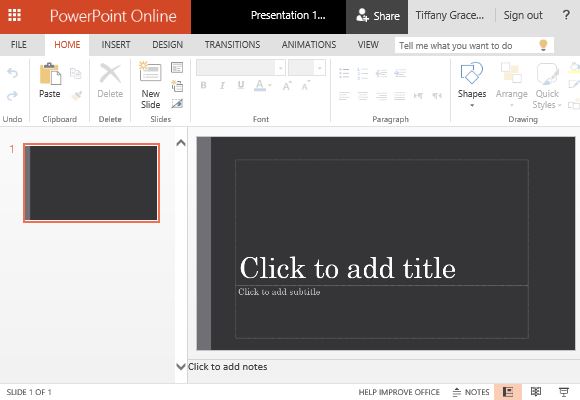Viewport: 580px width, 400px height.
Task: Click the 'Click to add subtitle' placeholder
Action: click(382, 312)
